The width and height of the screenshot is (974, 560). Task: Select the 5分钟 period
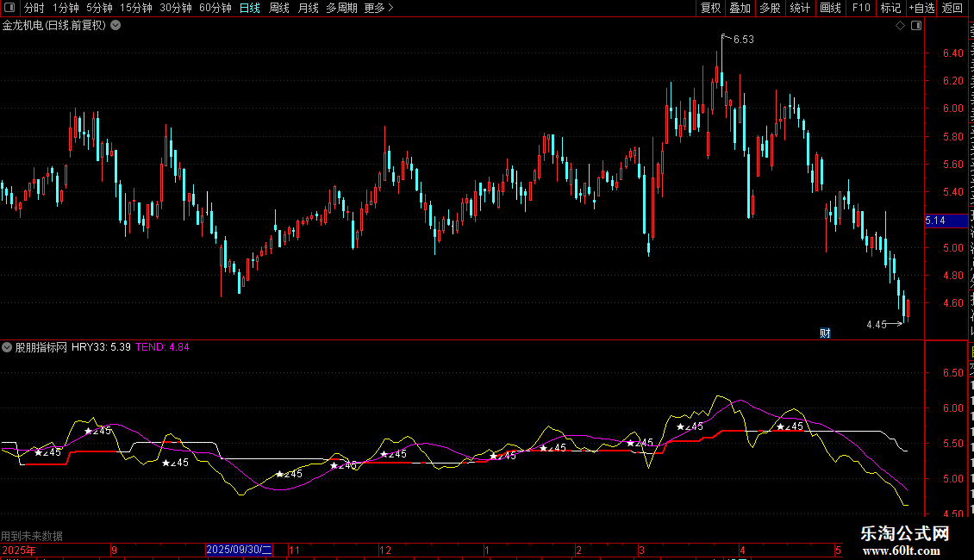[99, 8]
